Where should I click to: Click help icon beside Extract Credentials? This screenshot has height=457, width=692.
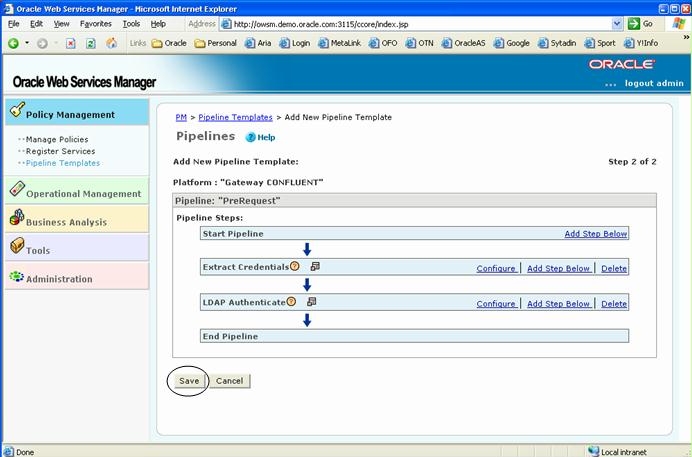coord(295,267)
